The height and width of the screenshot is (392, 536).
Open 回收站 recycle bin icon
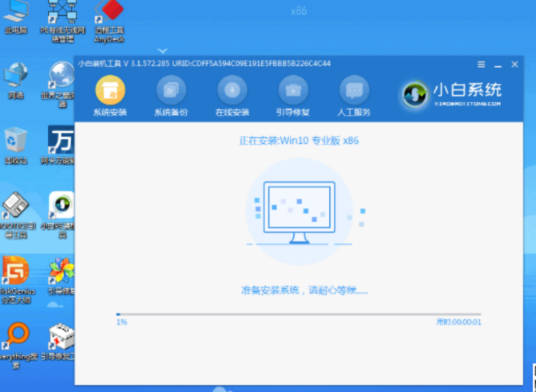pyautogui.click(x=16, y=145)
